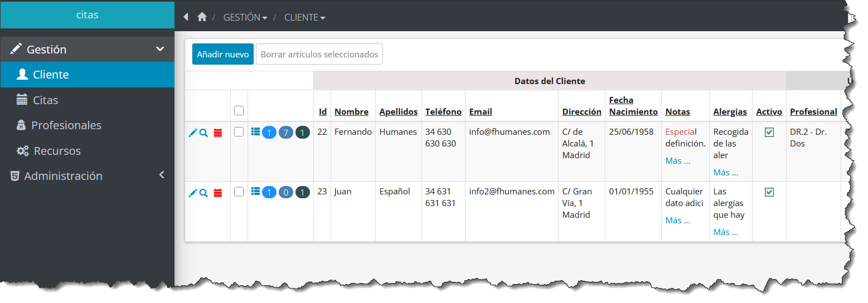The height and width of the screenshot is (303, 868).
Task: Toggle select-all checkbox in table header
Action: pyautogui.click(x=239, y=111)
